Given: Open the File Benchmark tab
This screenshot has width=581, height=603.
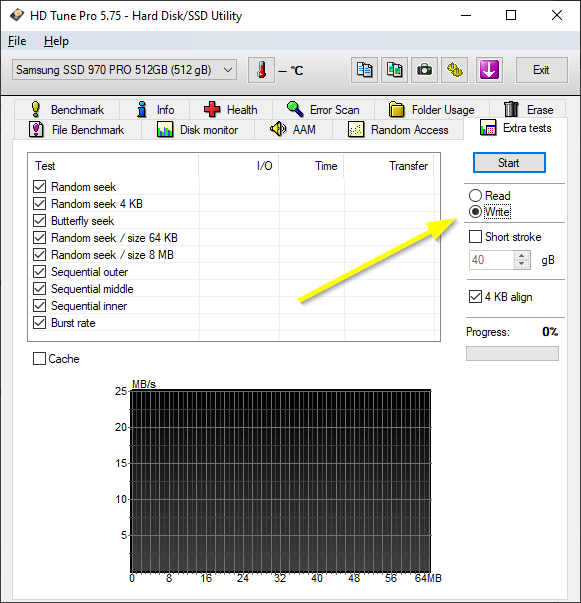Looking at the screenshot, I should (77, 130).
